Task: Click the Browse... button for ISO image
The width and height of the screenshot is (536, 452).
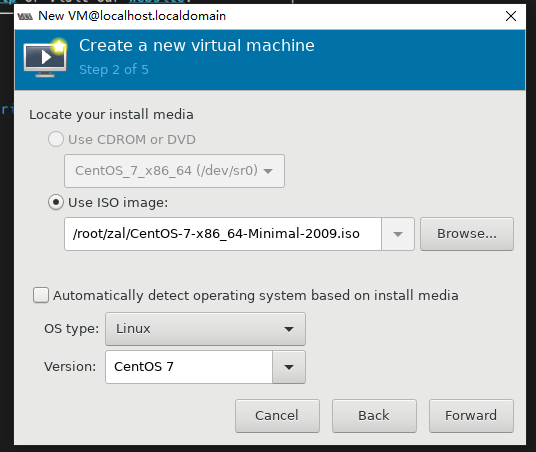Action: (467, 234)
